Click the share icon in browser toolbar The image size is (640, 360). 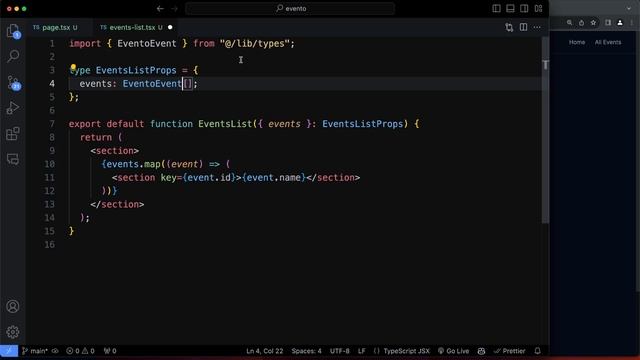coord(581,23)
